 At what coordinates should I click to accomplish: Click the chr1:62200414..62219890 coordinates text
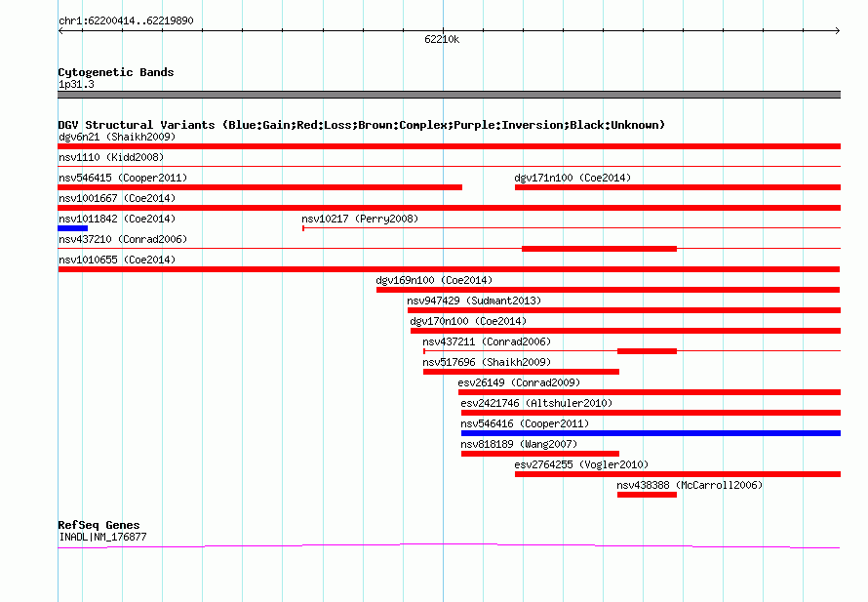(126, 20)
